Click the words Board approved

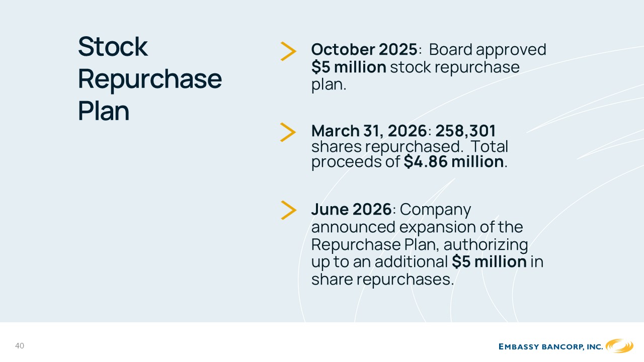click(x=488, y=50)
